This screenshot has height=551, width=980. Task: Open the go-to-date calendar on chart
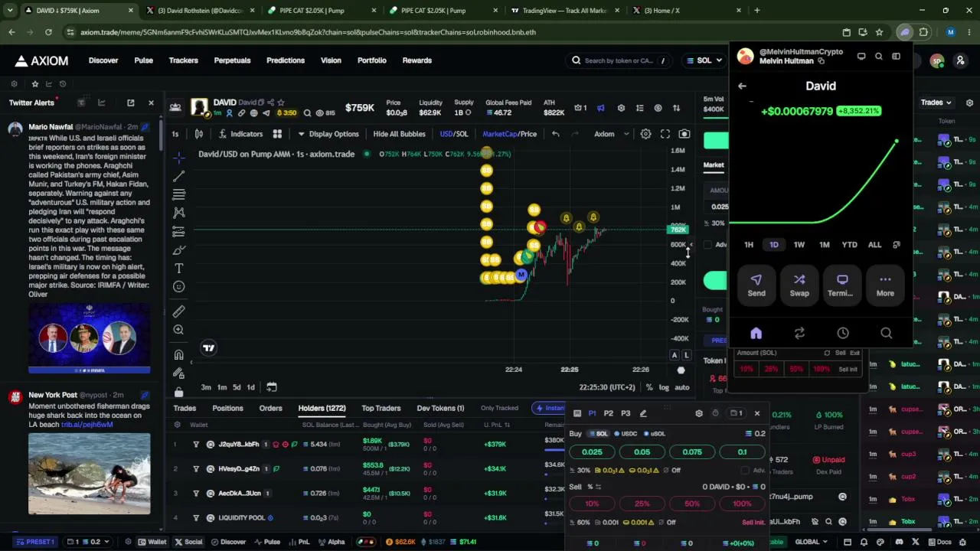coord(272,387)
